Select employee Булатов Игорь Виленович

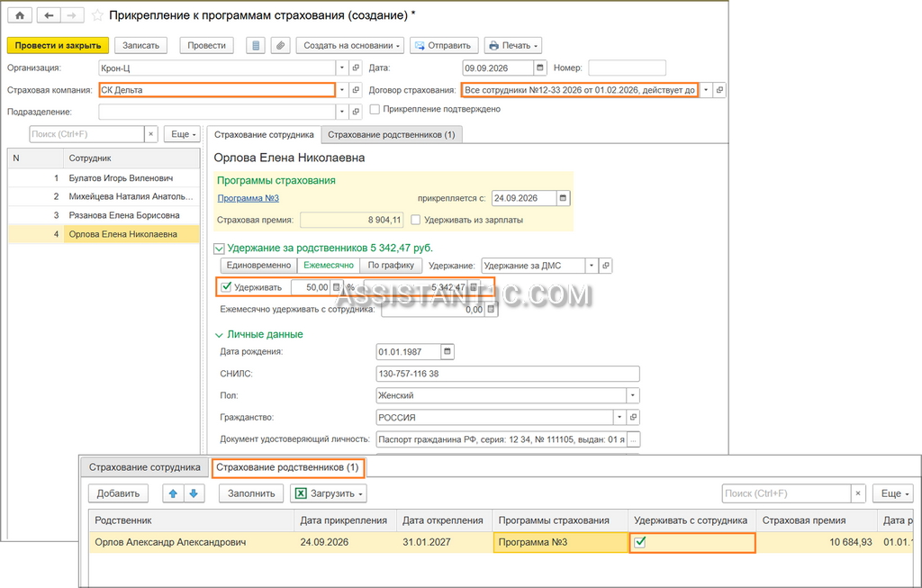104,178
